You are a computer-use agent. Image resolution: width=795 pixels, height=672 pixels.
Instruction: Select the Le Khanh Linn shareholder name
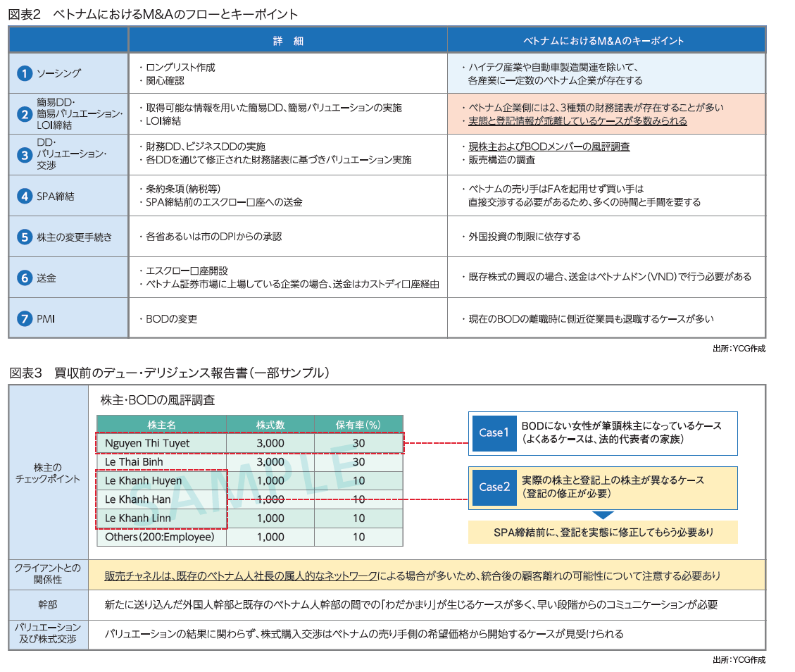[137, 518]
